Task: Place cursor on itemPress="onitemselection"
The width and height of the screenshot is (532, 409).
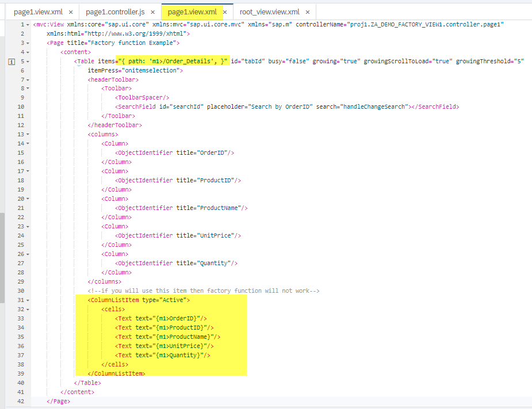Action: pyautogui.click(x=133, y=70)
